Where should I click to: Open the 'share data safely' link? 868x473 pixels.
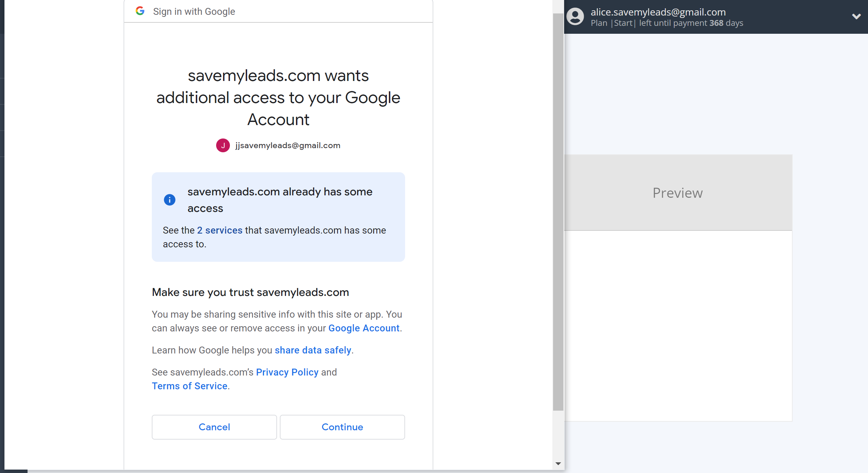click(313, 350)
